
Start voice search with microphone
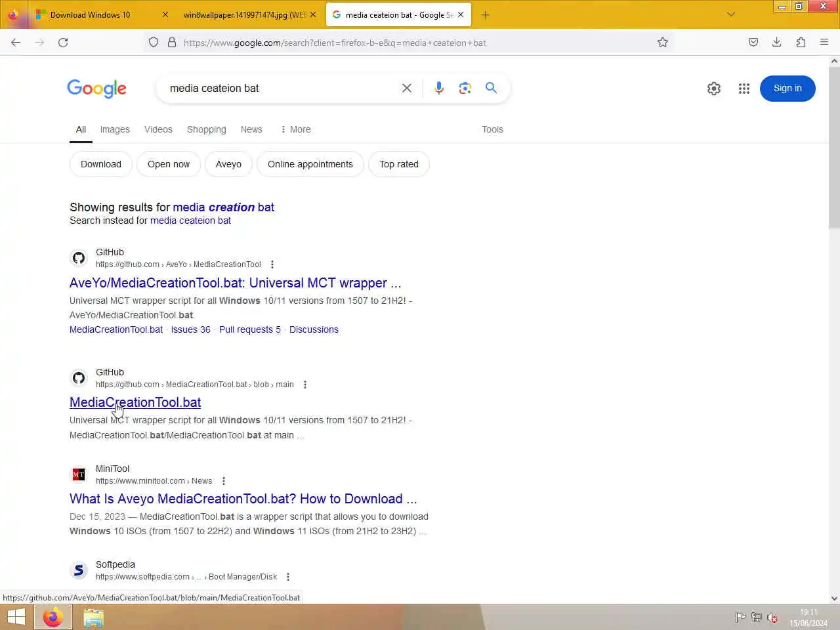[x=439, y=88]
